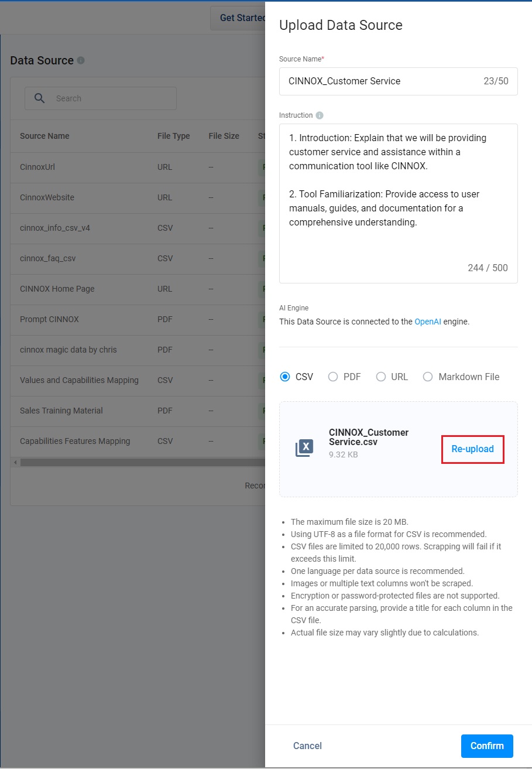Click the Source Name input field
The height and width of the screenshot is (769, 532).
tap(399, 81)
